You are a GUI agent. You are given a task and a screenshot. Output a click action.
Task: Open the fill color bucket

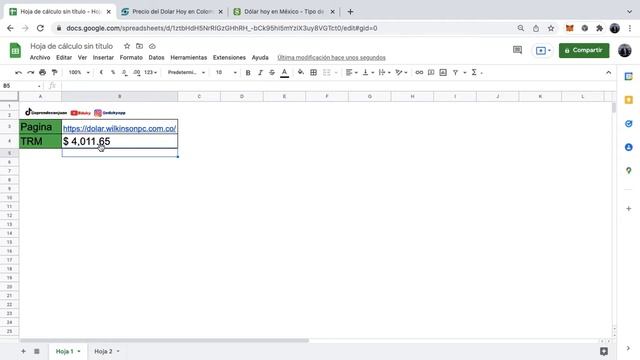(301, 72)
